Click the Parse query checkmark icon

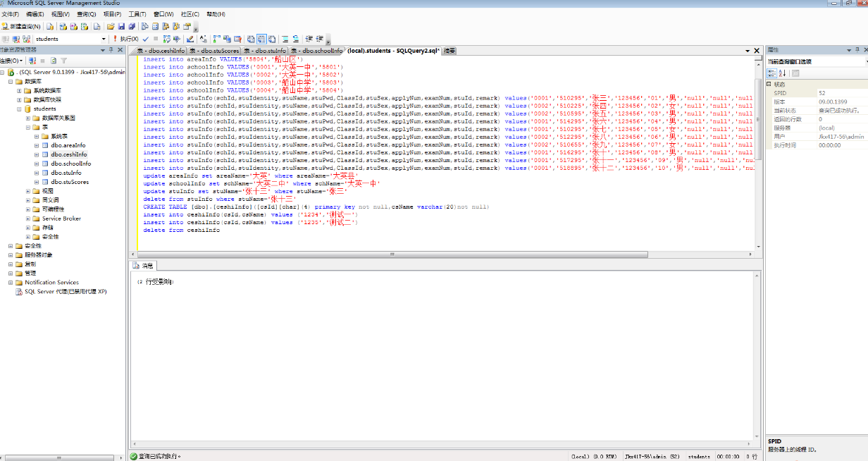(145, 39)
